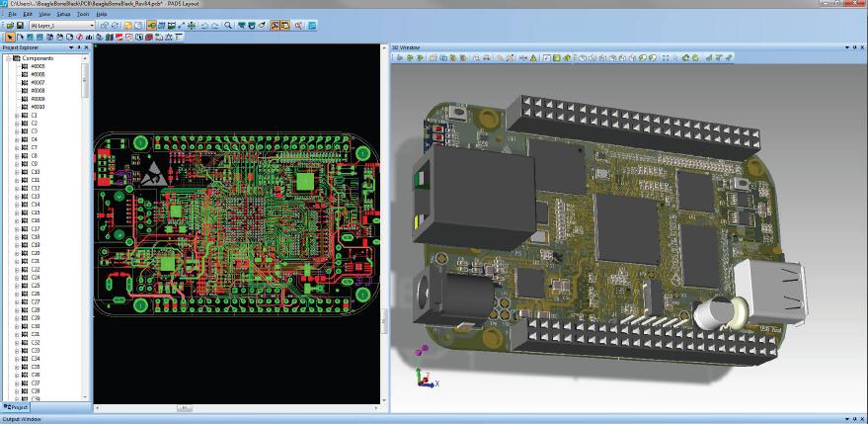Expand the C1 component node

16,115
